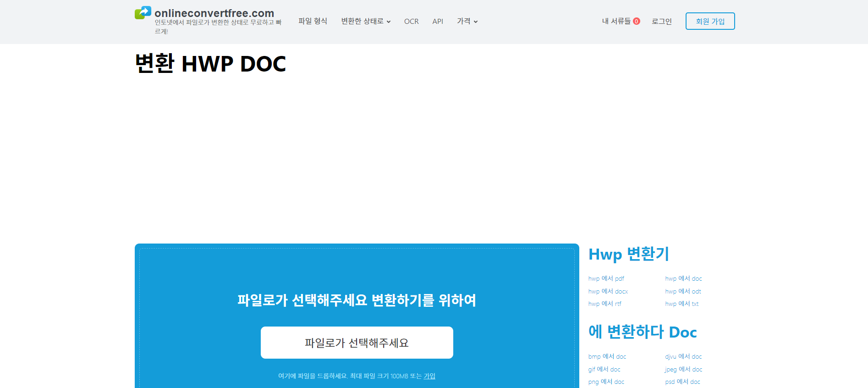Select hwp 에서 odt converter link
Screen dimensions: 868x388
683,292
